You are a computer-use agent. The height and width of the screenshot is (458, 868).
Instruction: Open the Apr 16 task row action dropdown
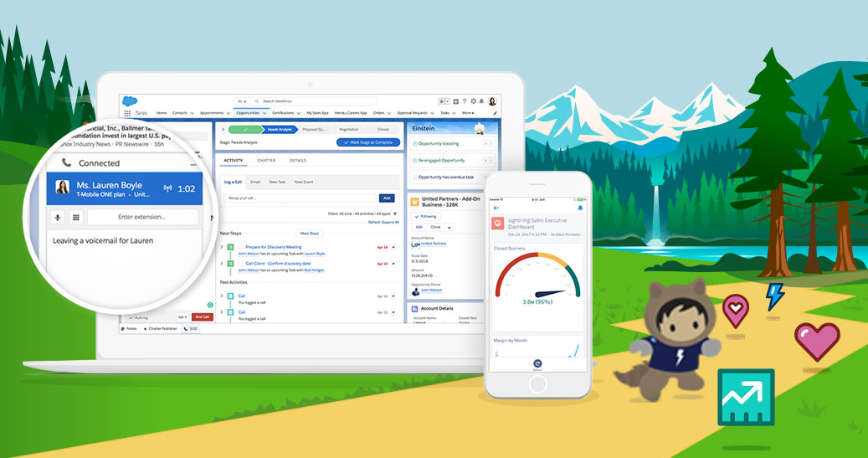[x=393, y=248]
